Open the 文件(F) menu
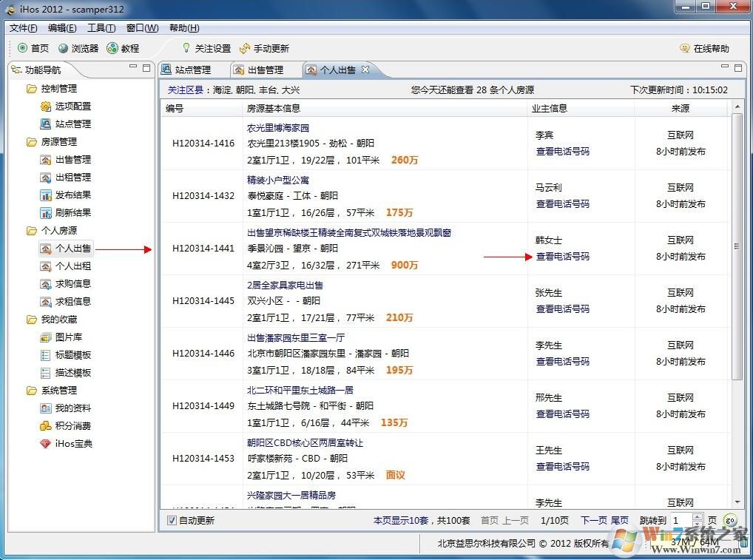This screenshot has width=753, height=560. pos(22,27)
